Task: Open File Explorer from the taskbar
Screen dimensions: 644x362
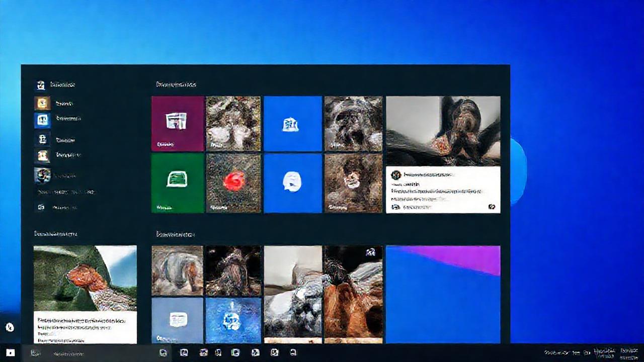Action: 204,353
